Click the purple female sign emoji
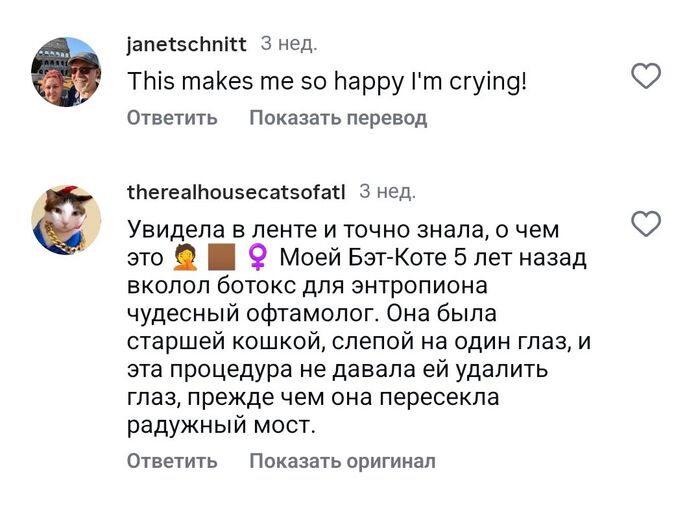The image size is (700, 512). 256,258
